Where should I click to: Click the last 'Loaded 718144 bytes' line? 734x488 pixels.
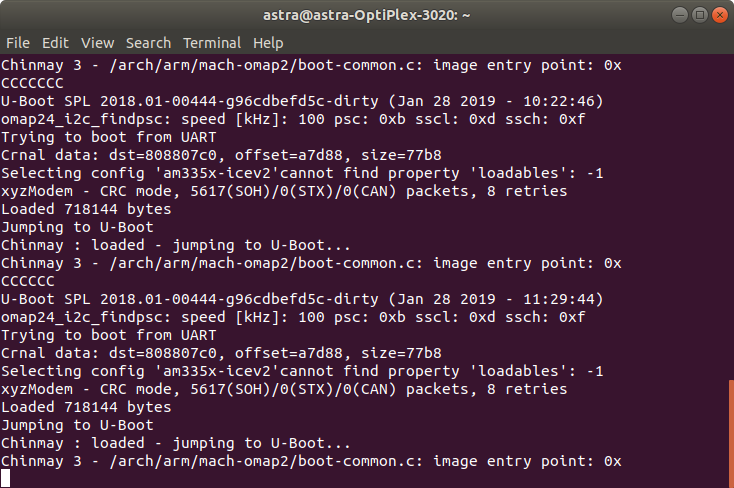(86, 407)
